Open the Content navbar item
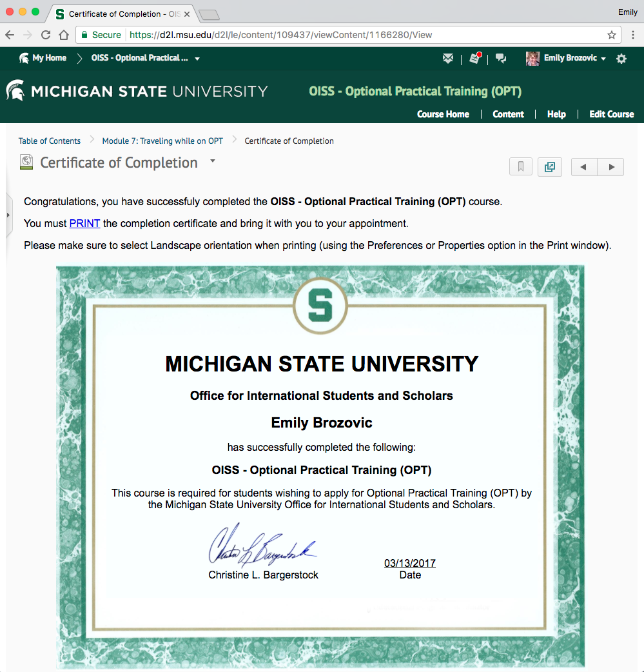Screen dimensions: 644x672 [508, 114]
